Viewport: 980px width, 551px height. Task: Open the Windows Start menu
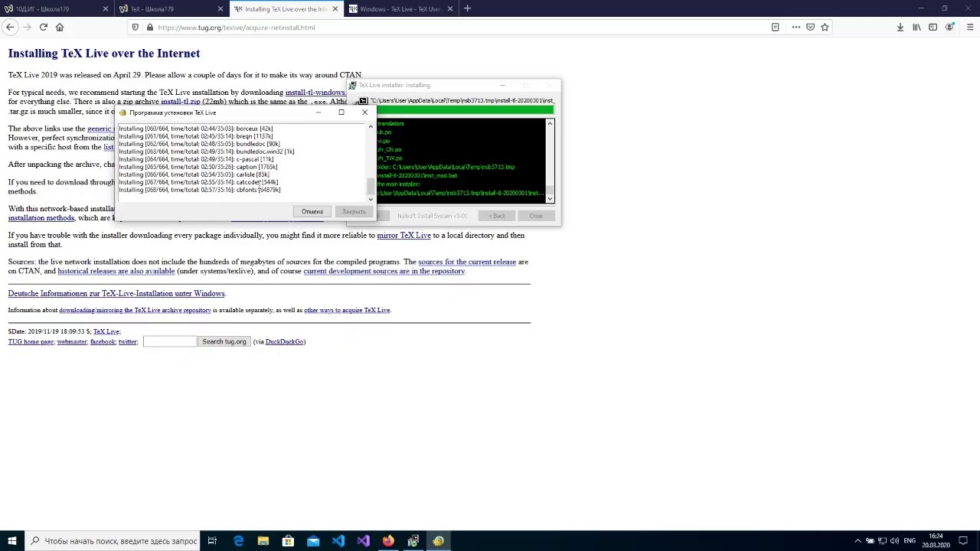11,541
